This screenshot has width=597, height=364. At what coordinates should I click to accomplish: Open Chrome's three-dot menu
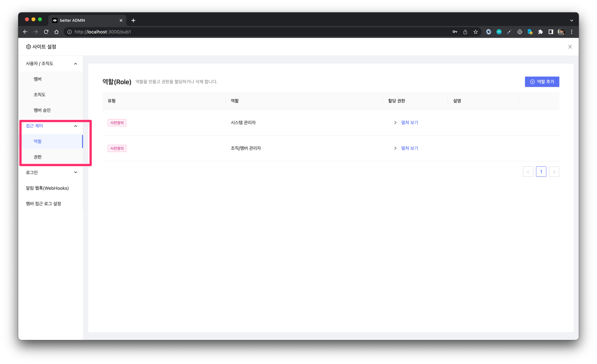point(572,32)
